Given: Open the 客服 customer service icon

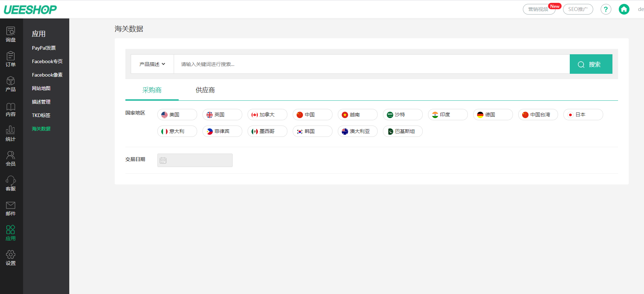Looking at the screenshot, I should pos(11,183).
